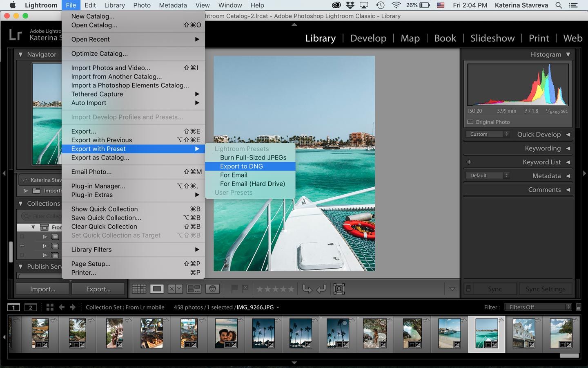The width and height of the screenshot is (588, 368).
Task: Toggle the filter lock switch in the filmstrip bar
Action: [579, 307]
